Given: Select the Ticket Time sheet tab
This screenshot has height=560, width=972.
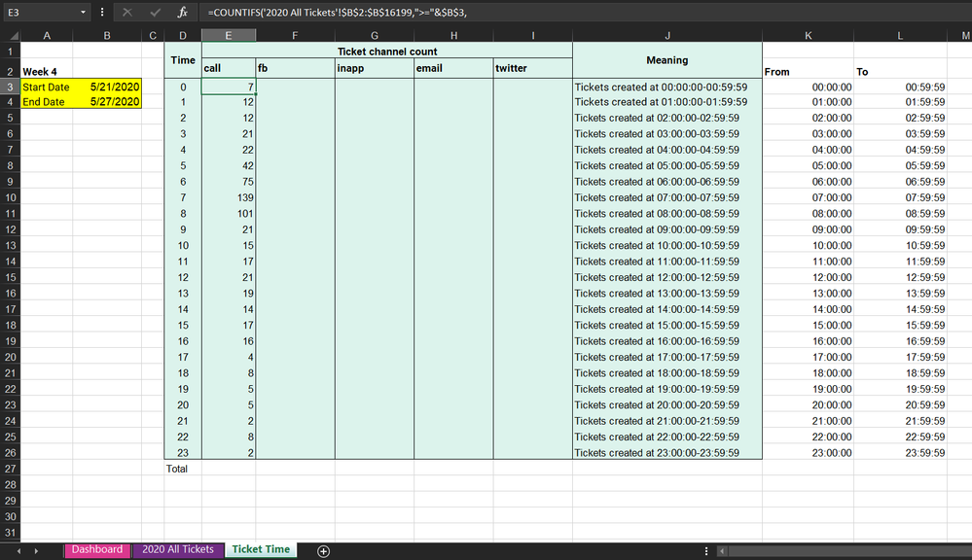Looking at the screenshot, I should tap(261, 549).
